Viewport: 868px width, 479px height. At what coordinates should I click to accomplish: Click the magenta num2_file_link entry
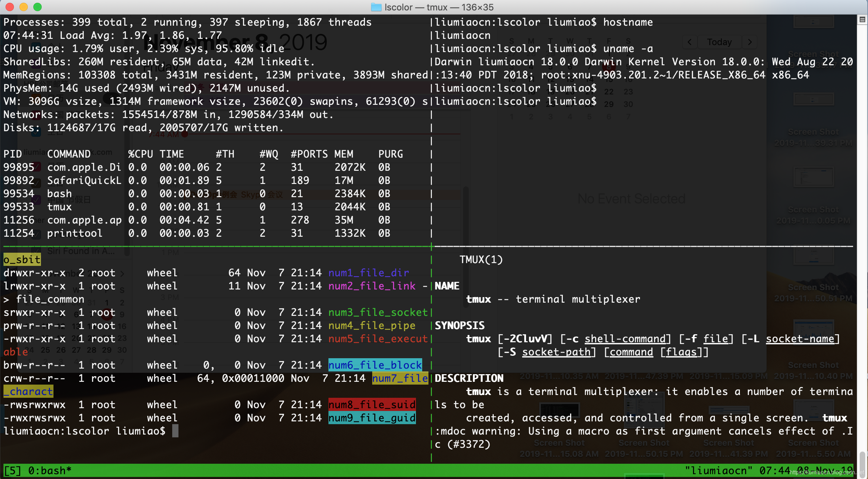372,286
